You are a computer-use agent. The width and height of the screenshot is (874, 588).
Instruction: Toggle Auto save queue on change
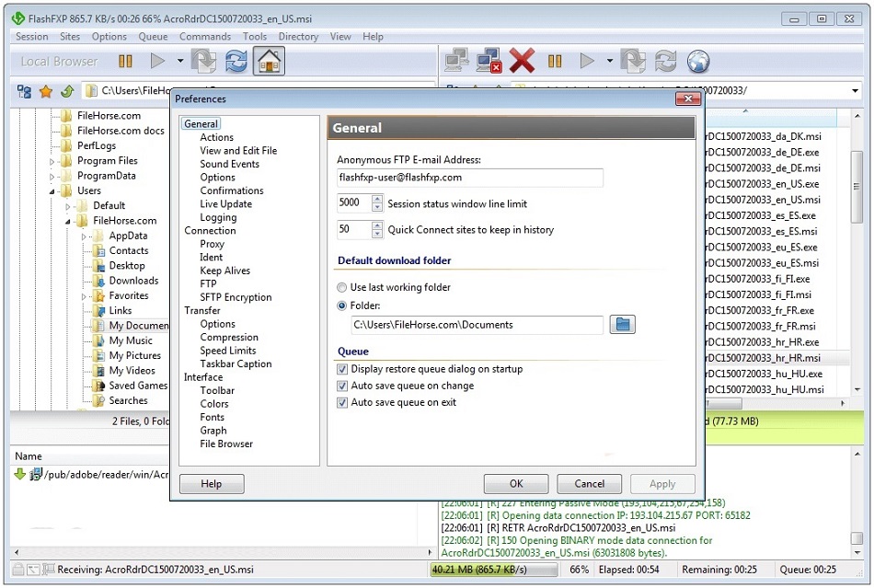tap(342, 386)
